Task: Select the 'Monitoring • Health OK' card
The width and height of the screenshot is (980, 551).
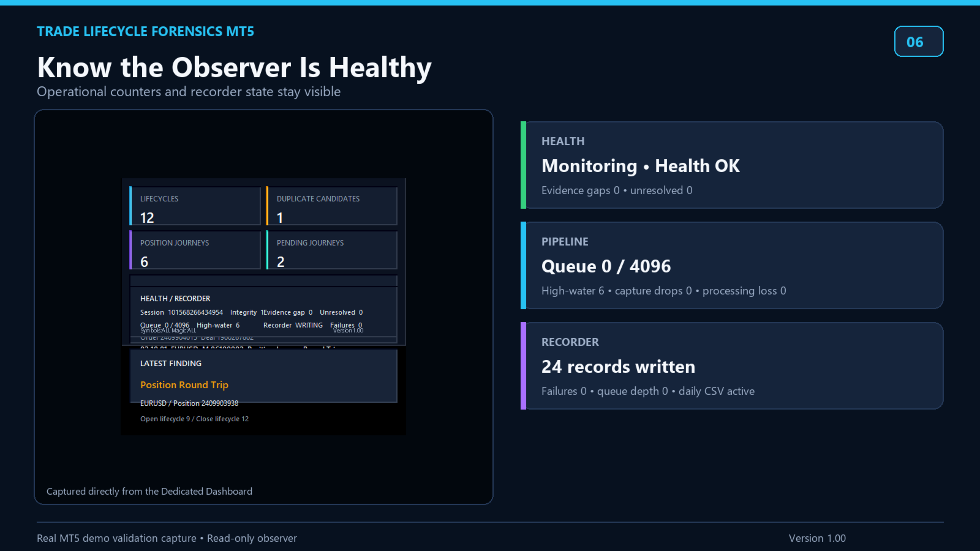Action: coord(732,165)
